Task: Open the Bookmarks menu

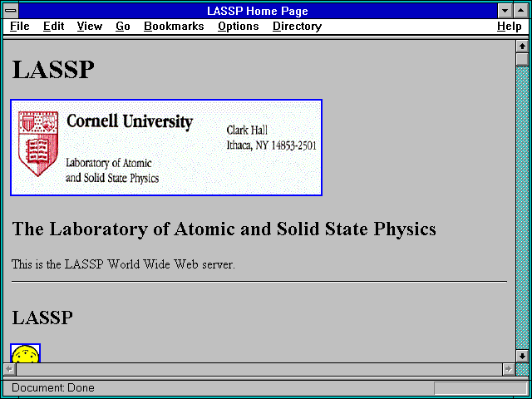Action: 174,27
